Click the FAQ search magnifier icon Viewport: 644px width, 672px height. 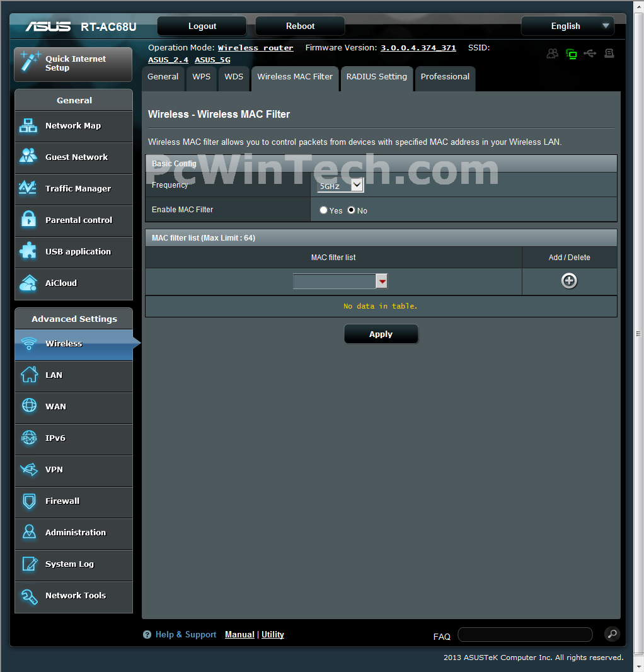tap(612, 634)
